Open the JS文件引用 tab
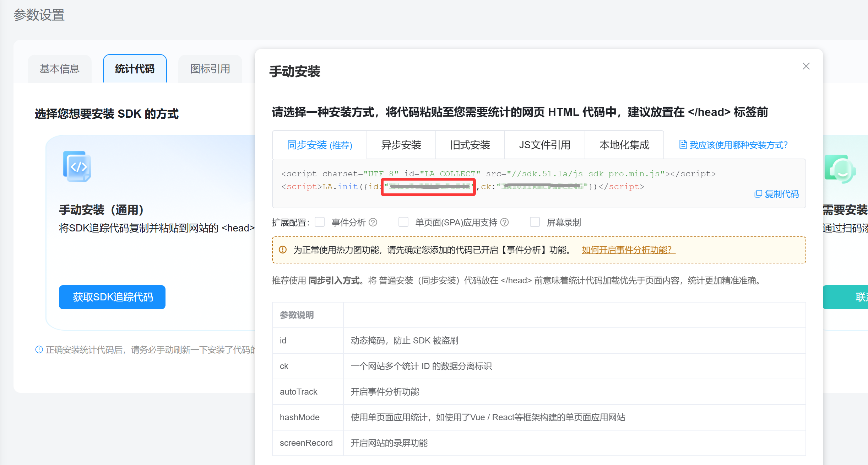Viewport: 868px width, 465px height. point(544,145)
